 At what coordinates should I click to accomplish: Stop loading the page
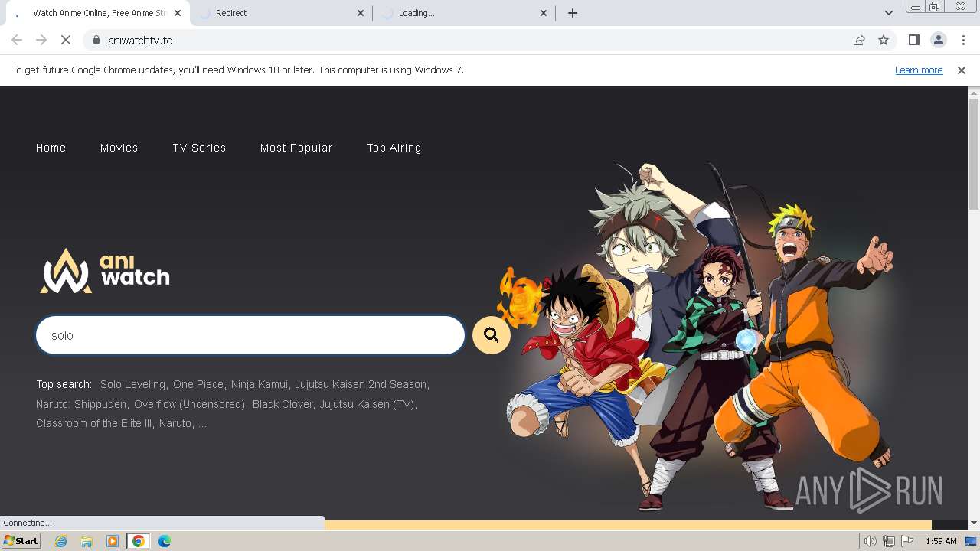[66, 41]
